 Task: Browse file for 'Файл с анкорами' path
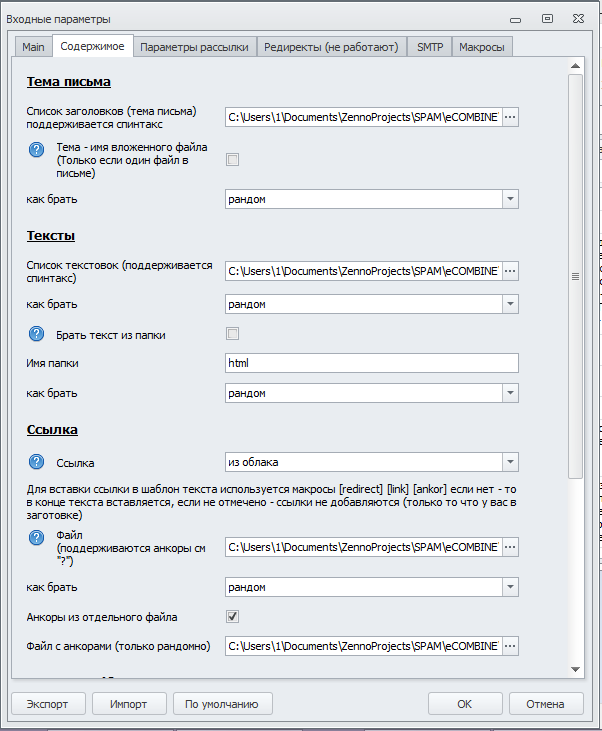509,646
